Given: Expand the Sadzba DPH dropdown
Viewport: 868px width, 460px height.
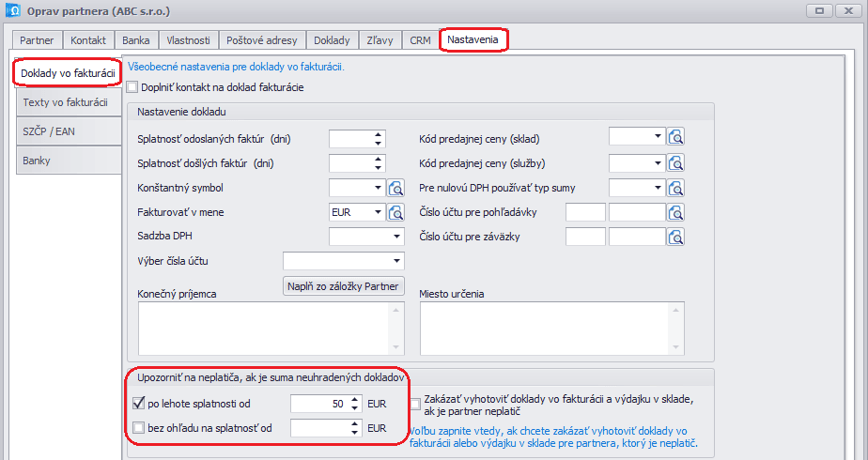Looking at the screenshot, I should pyautogui.click(x=396, y=238).
